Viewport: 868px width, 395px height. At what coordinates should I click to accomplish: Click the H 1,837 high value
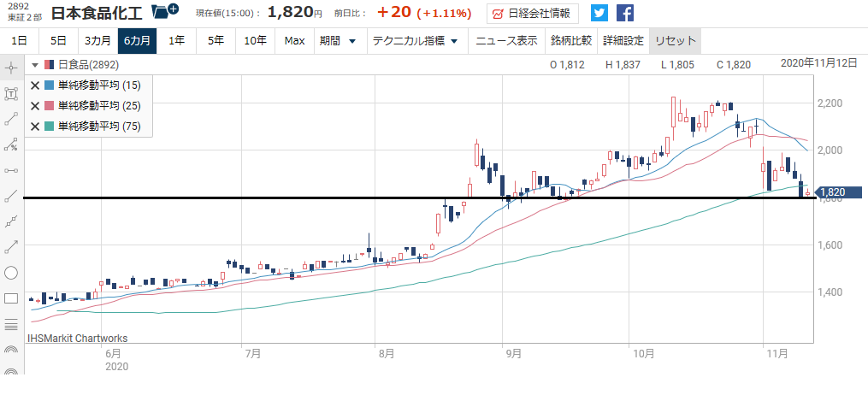point(623,65)
